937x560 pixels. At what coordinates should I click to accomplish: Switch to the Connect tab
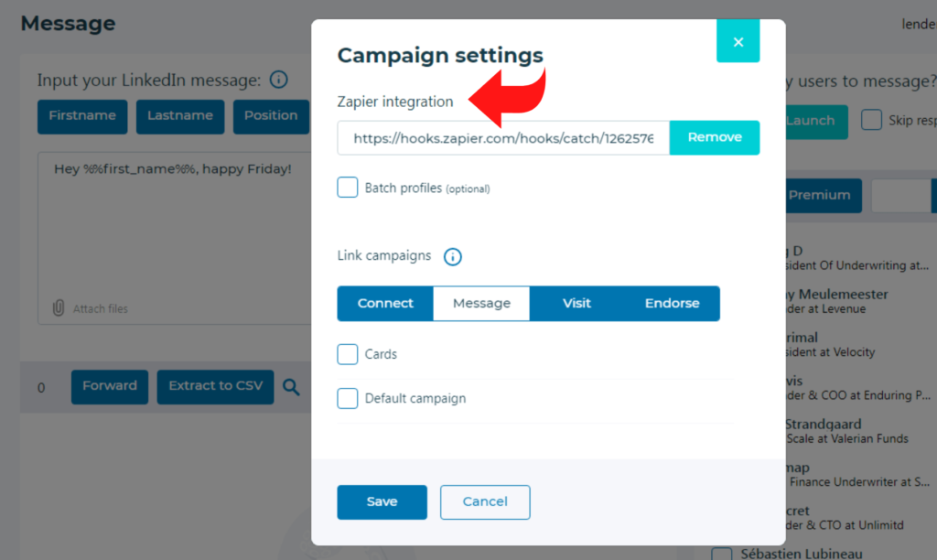pyautogui.click(x=384, y=303)
